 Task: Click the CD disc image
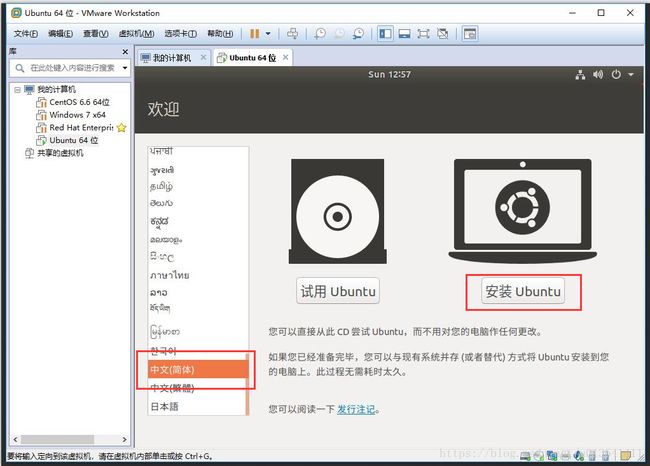337,211
